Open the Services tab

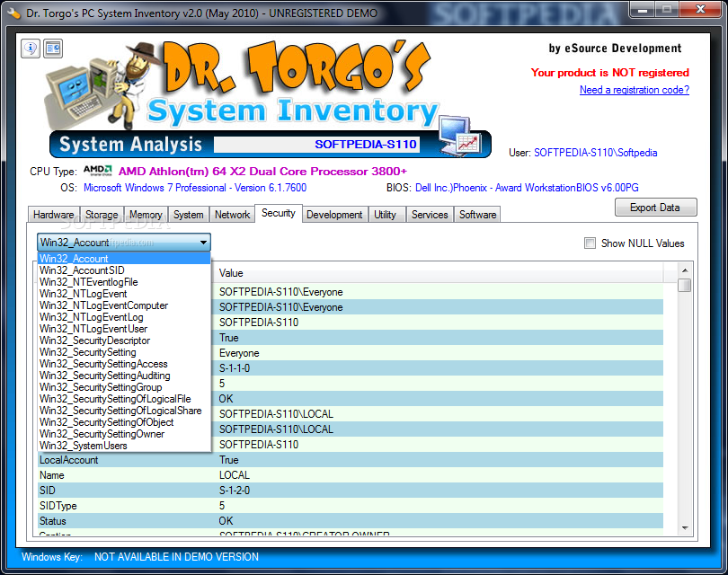tap(430, 215)
